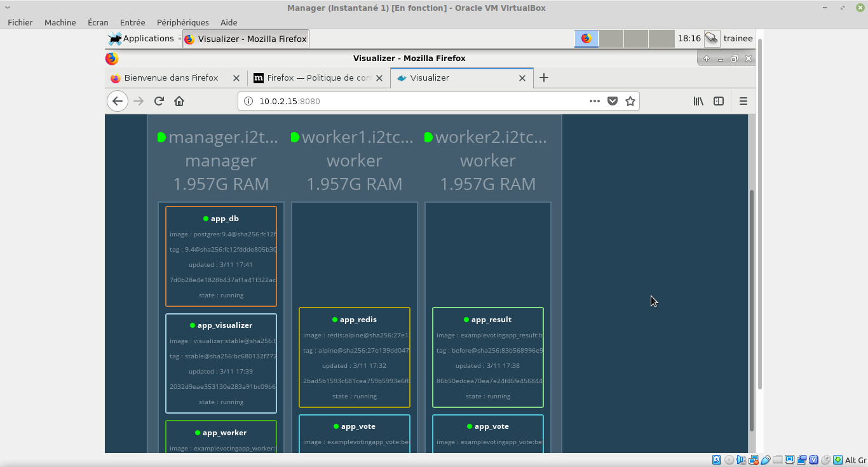Bookmark this page with the star icon
The image size is (868, 467).
coord(630,101)
